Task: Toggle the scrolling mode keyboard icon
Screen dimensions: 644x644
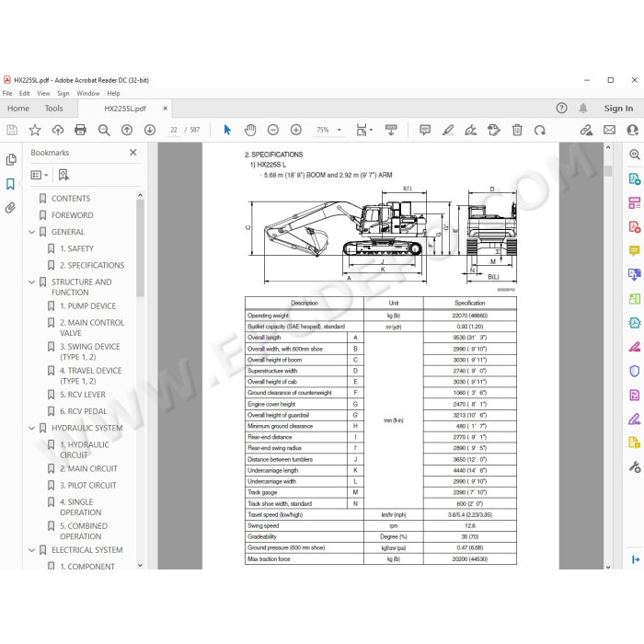Action: (391, 131)
